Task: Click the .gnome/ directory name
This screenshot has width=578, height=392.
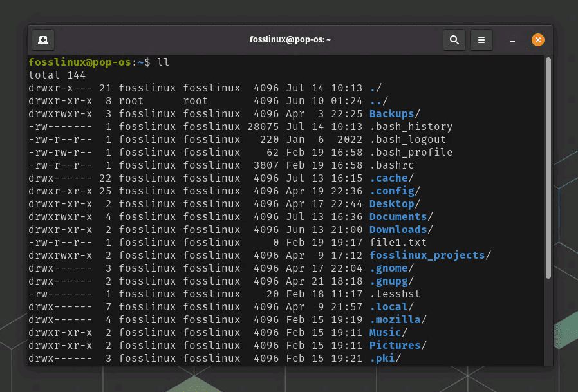Action: (392, 268)
